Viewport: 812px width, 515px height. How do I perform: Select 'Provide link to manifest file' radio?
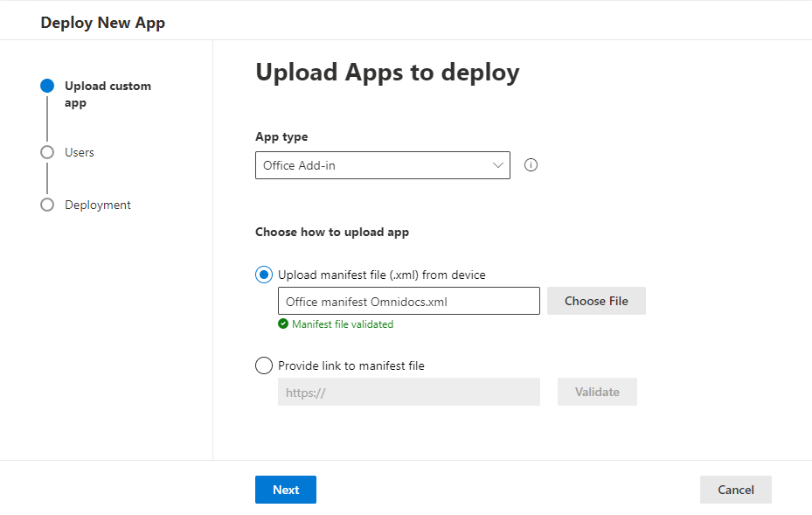click(264, 365)
